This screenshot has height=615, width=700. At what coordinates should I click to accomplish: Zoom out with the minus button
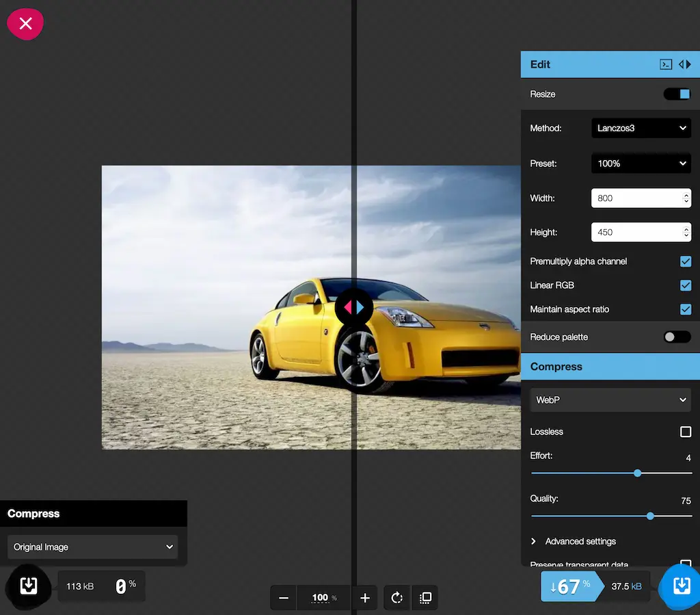(x=284, y=598)
